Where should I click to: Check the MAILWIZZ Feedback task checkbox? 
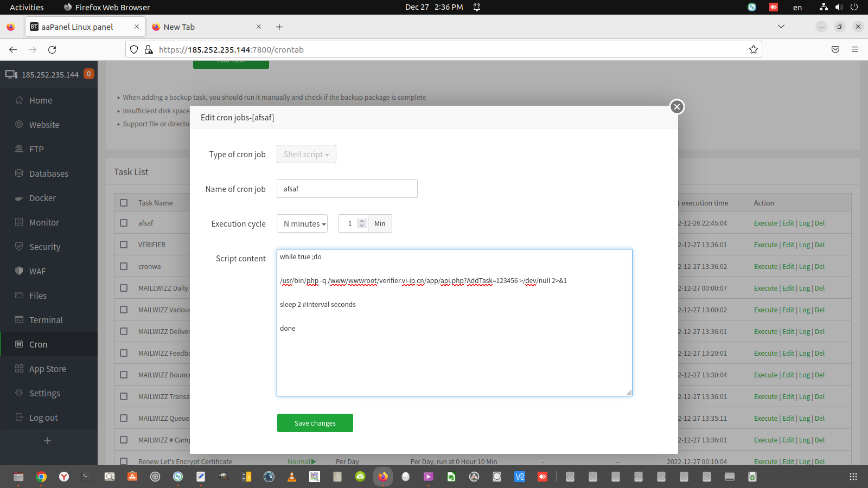(x=124, y=353)
